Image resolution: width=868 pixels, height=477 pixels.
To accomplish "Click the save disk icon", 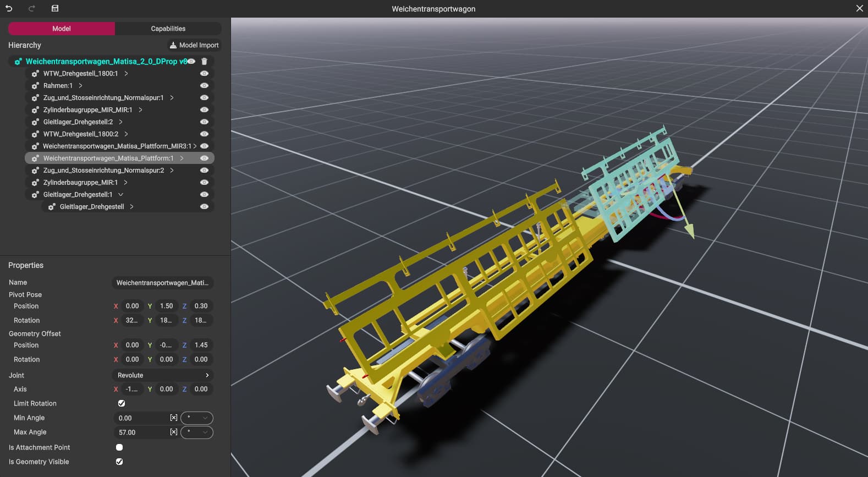I will [x=54, y=8].
